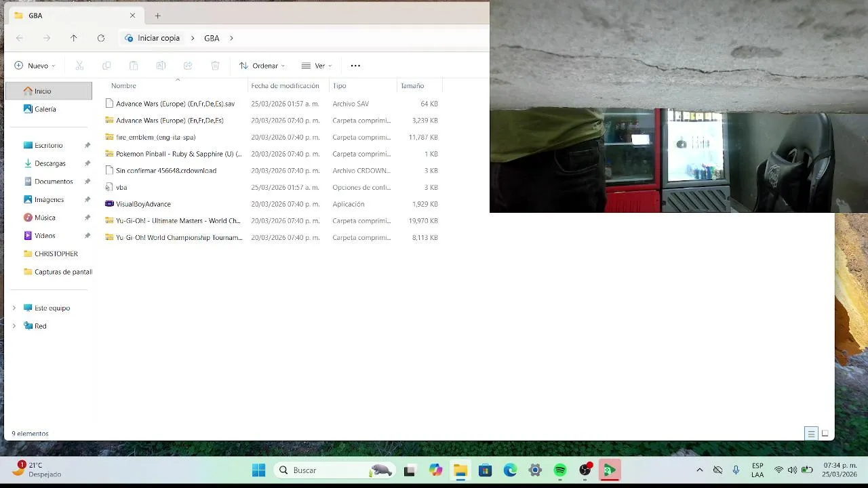
Task: Sort by Tipo column header
Action: [x=339, y=86]
